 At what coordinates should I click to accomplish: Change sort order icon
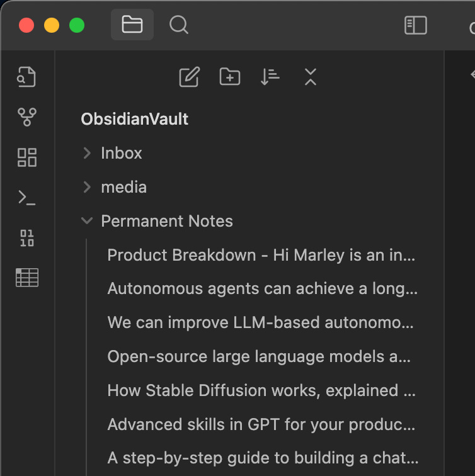270,77
